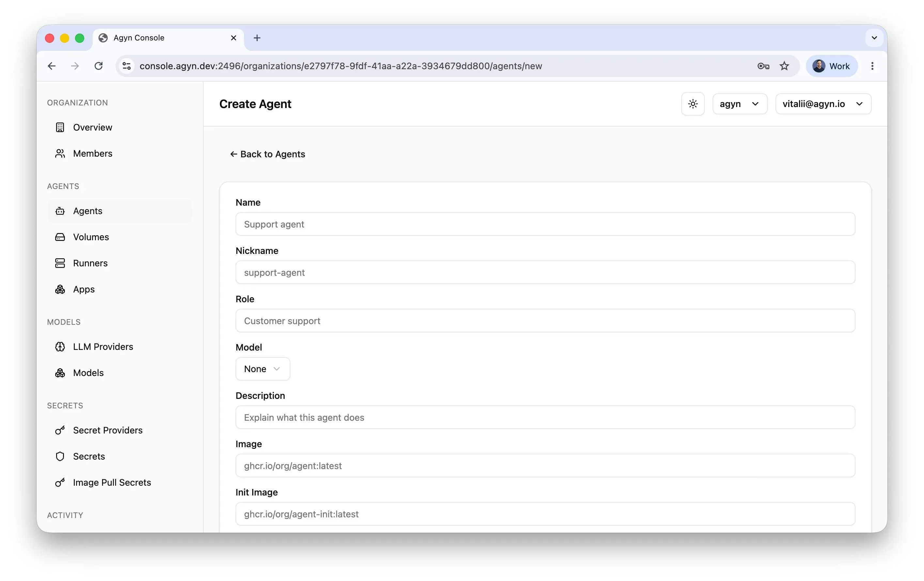Go Back to Agents

pos(268,154)
